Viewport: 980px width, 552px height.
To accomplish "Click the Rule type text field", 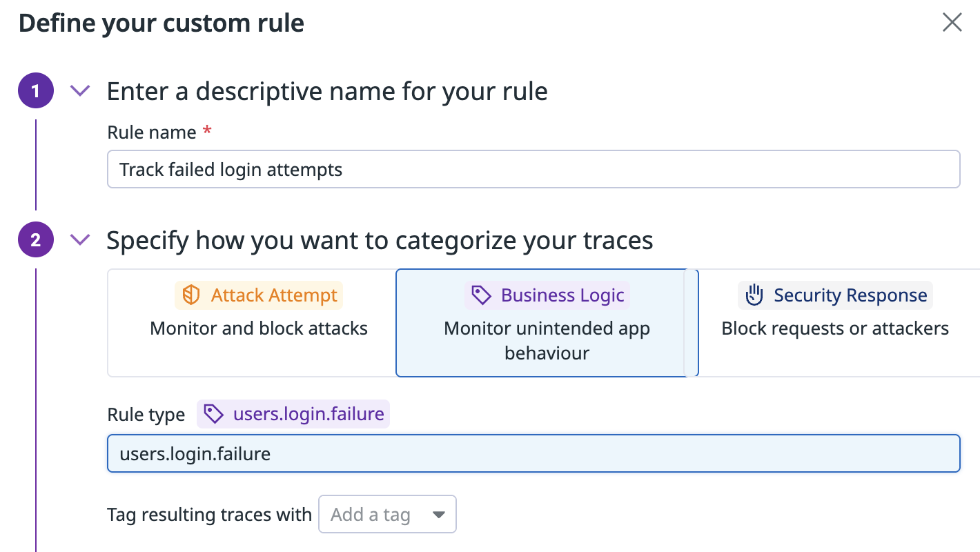I will pos(533,453).
